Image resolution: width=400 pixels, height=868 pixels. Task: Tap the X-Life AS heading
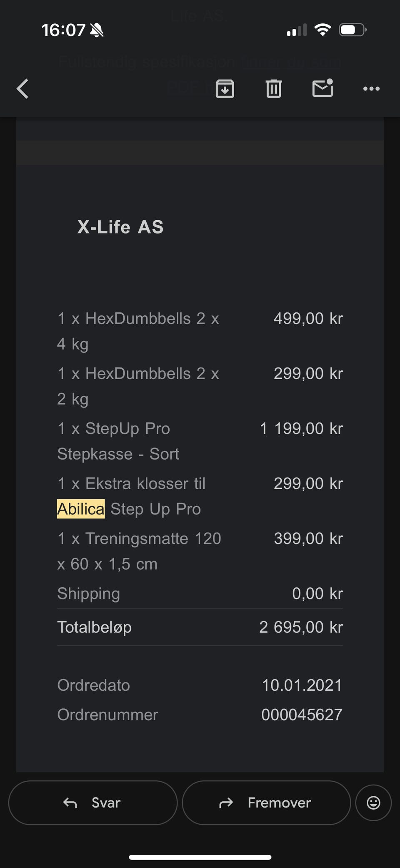[x=120, y=227]
